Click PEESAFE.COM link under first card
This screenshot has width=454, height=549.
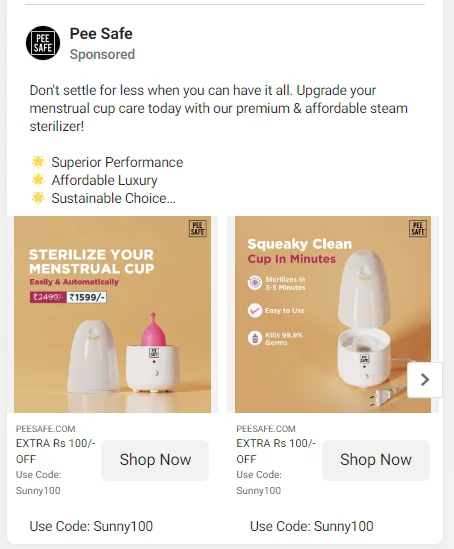(x=46, y=429)
